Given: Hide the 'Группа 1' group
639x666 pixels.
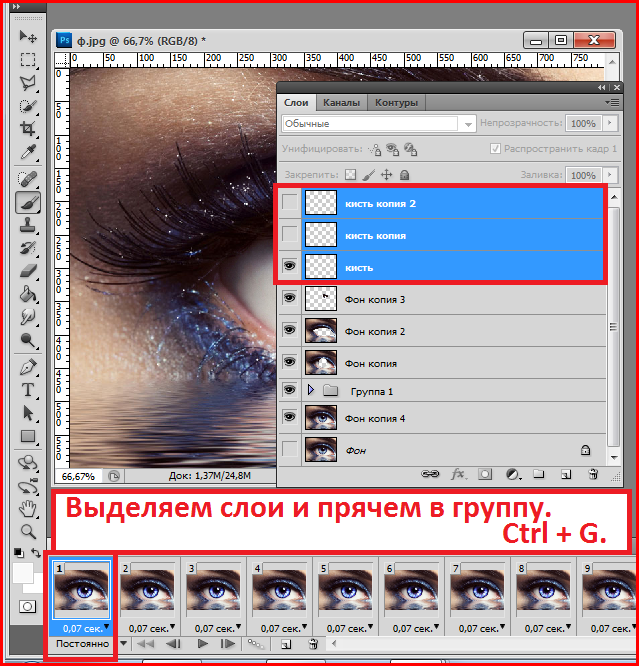Looking at the screenshot, I should 290,389.
